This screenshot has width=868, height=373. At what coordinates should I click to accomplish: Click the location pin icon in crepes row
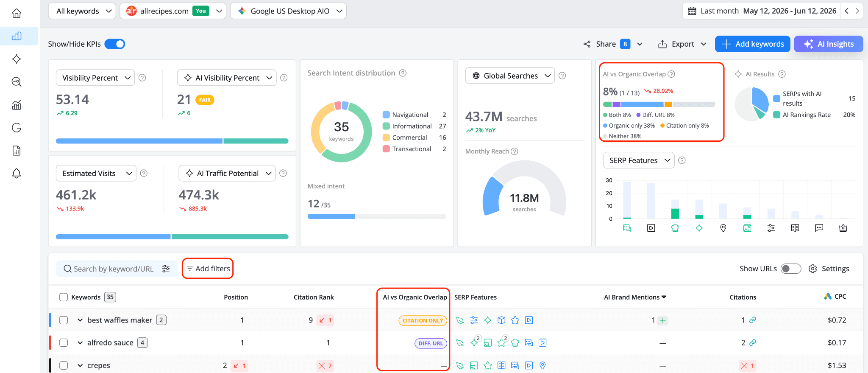tap(542, 365)
